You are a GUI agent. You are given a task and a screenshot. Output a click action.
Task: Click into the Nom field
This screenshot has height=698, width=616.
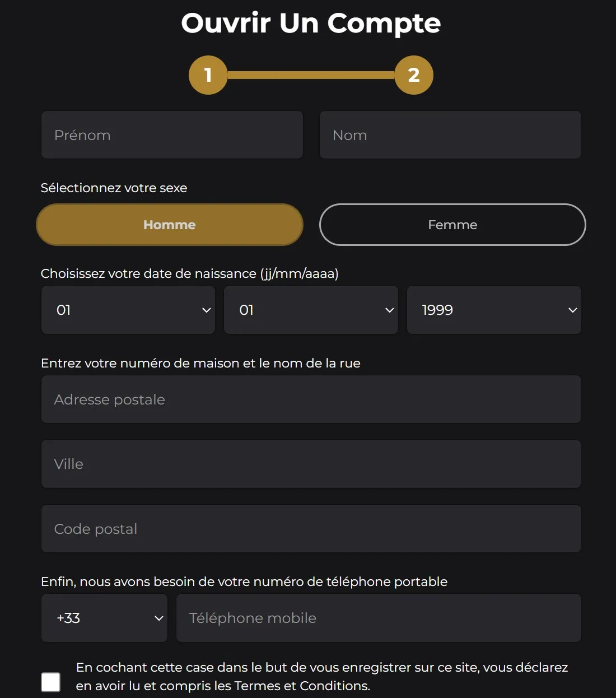(450, 135)
